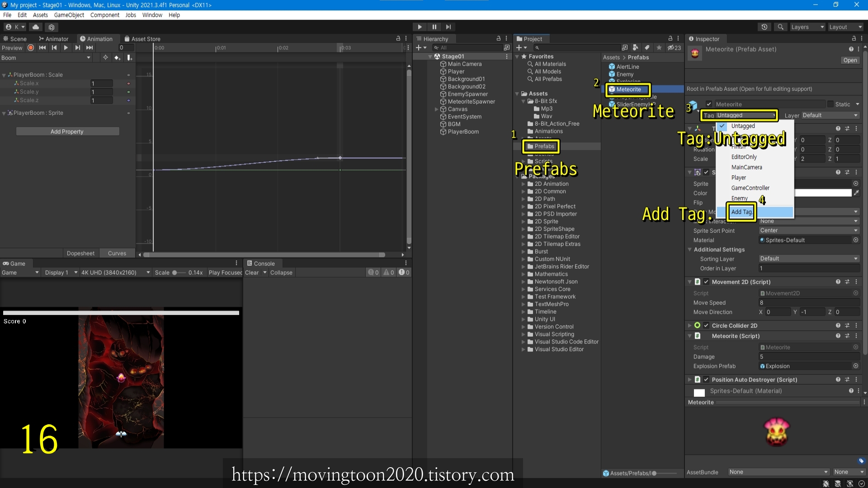868x488 pixels.
Task: Open the Game resolution 4K UHD dropdown
Action: [x=115, y=272]
